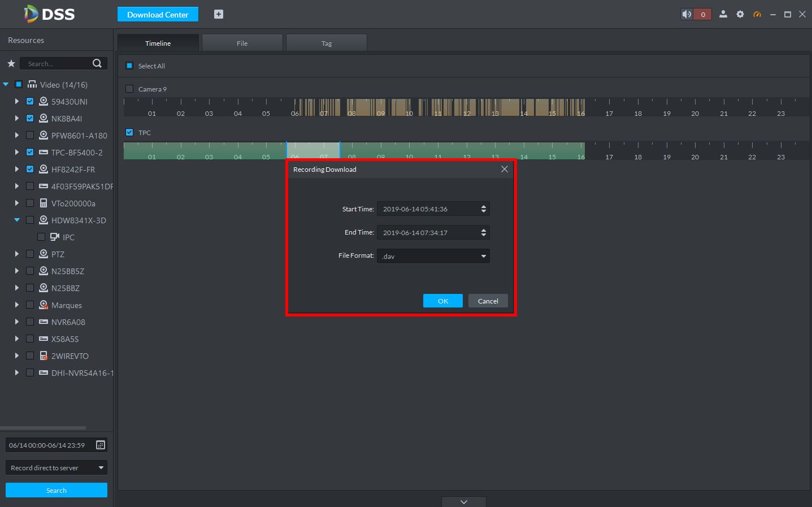Switch to the Tag tab
Screen dimensions: 812x507
(327, 43)
